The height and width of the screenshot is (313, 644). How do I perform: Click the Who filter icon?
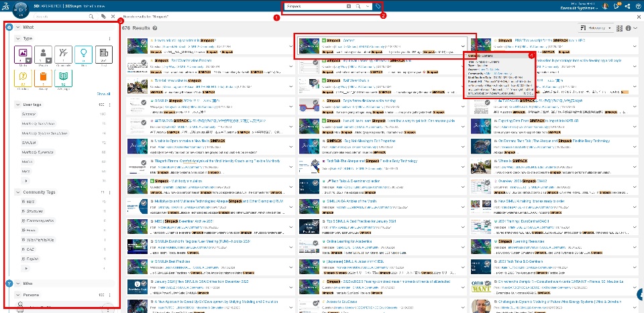(10, 284)
